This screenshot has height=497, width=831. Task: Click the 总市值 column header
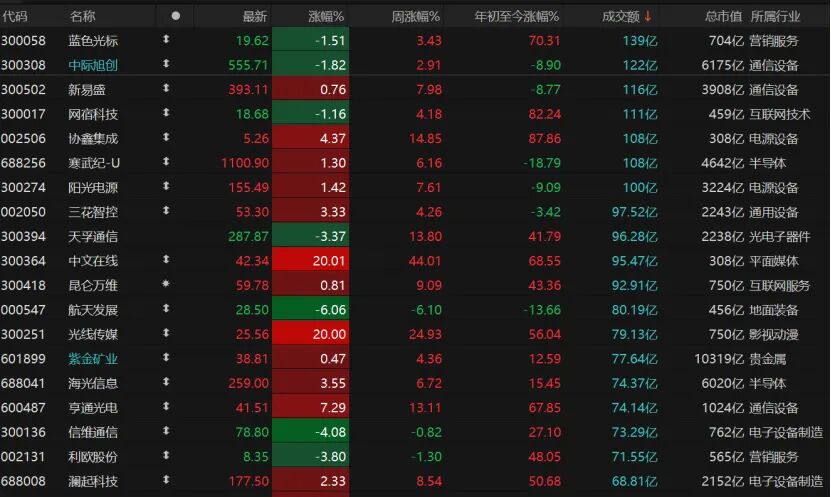tap(722, 16)
